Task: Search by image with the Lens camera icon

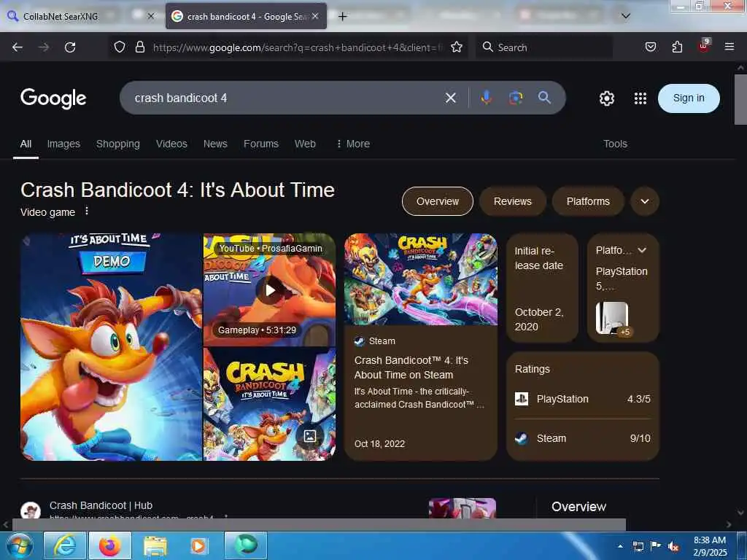Action: (516, 98)
